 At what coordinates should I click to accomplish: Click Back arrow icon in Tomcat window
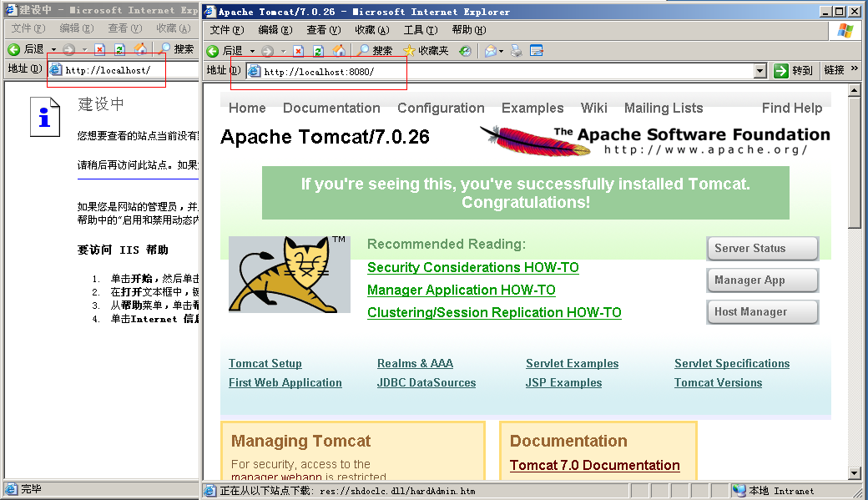[213, 51]
